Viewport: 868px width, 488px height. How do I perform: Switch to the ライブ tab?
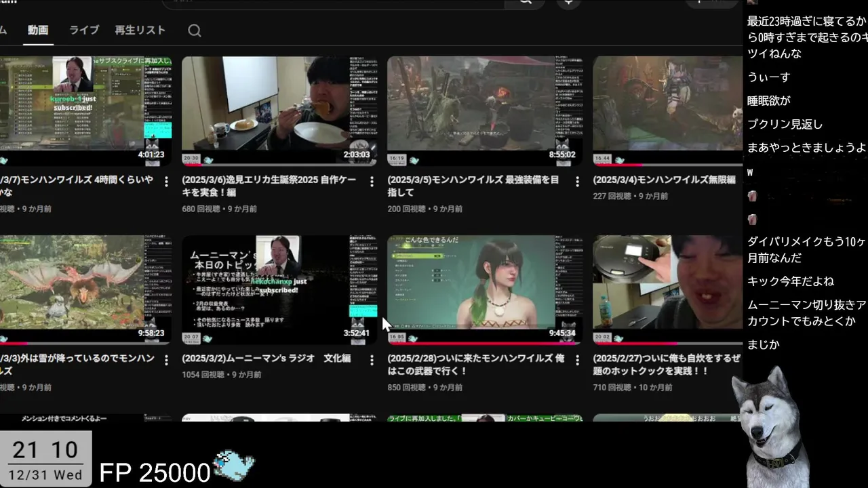(84, 30)
